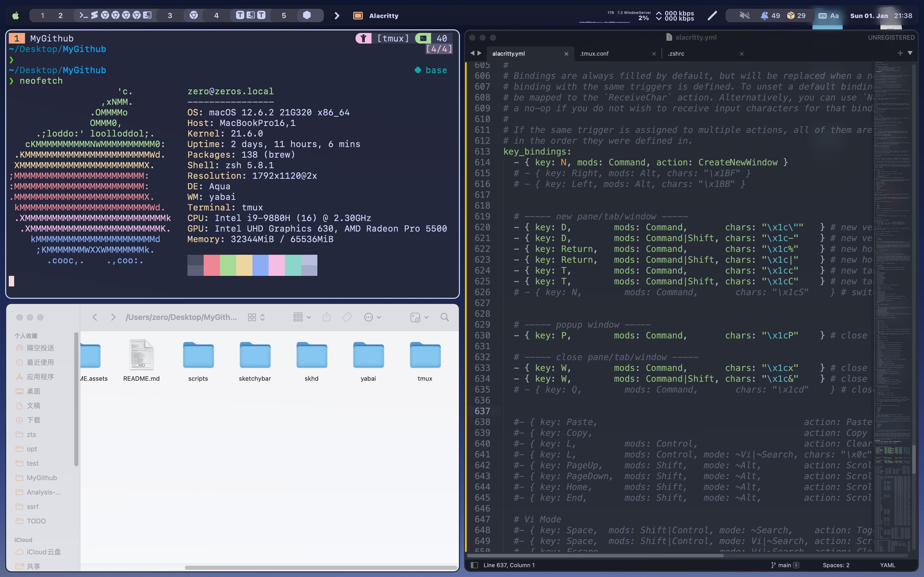Click the plus icon to add new tab
This screenshot has width=924, height=577.
click(900, 53)
